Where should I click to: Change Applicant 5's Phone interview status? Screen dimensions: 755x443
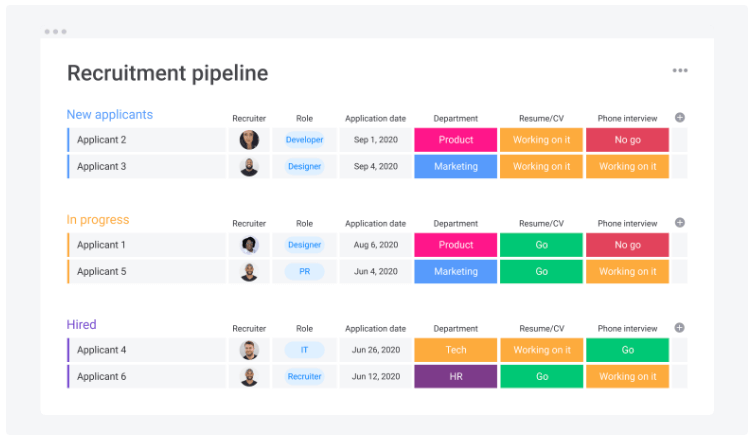[627, 272]
